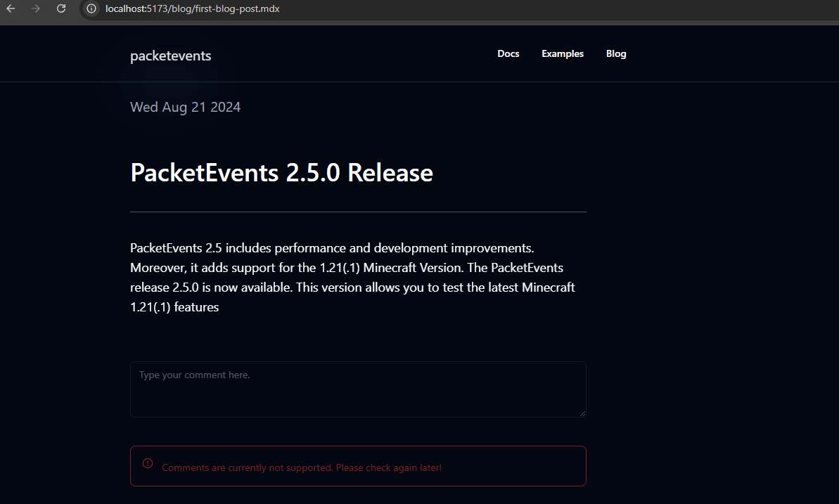This screenshot has height=504, width=839.
Task: Click the 'PacketEvents 2.5.0 Release' heading
Action: pos(281,173)
